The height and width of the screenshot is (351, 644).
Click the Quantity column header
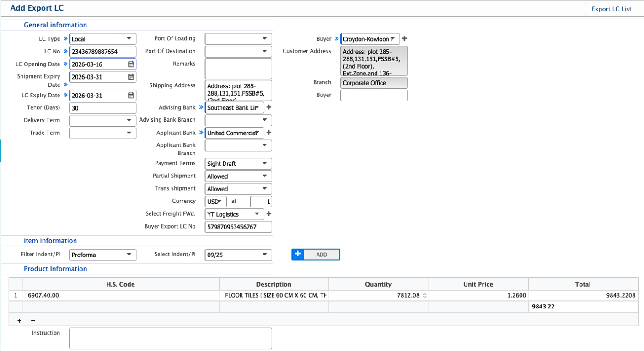[x=378, y=284]
